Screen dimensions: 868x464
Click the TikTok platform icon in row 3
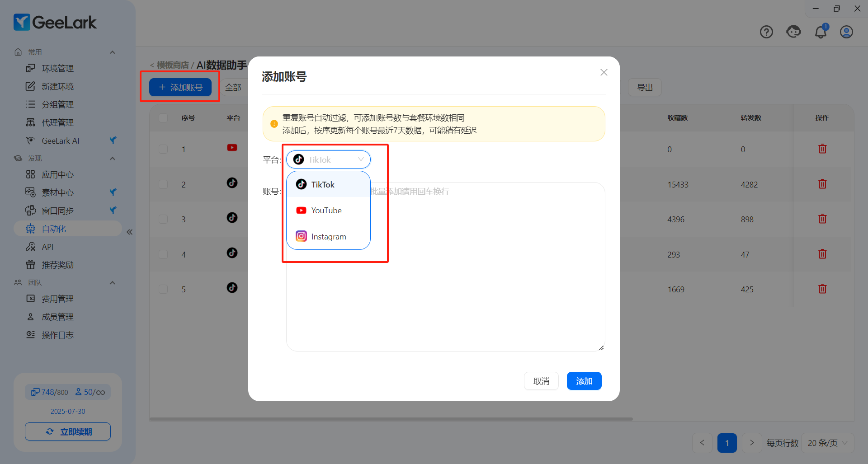pyautogui.click(x=232, y=217)
